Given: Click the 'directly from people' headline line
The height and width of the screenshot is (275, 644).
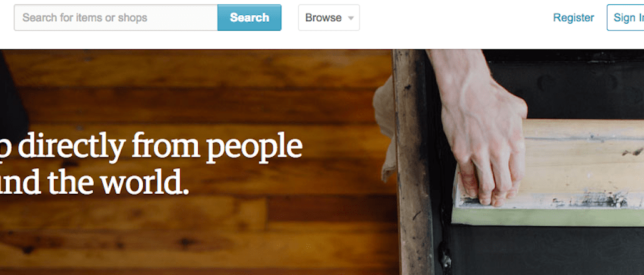Looking at the screenshot, I should click(151, 147).
